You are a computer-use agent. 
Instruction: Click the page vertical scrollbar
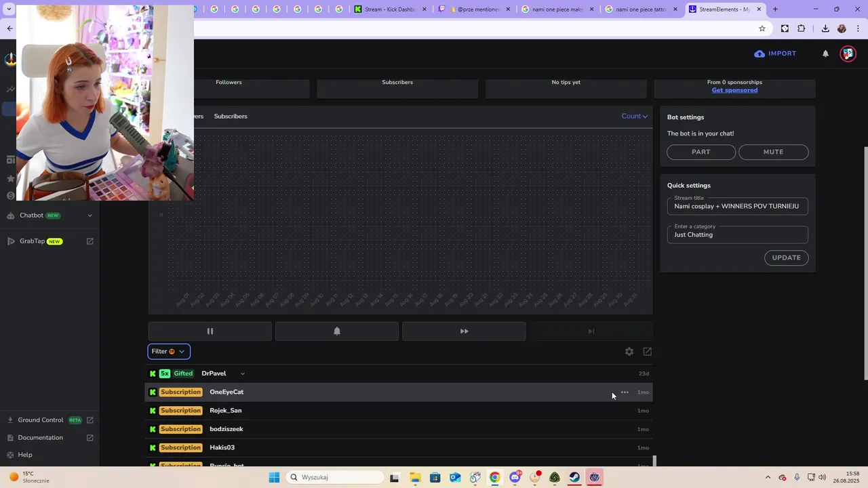click(865, 263)
